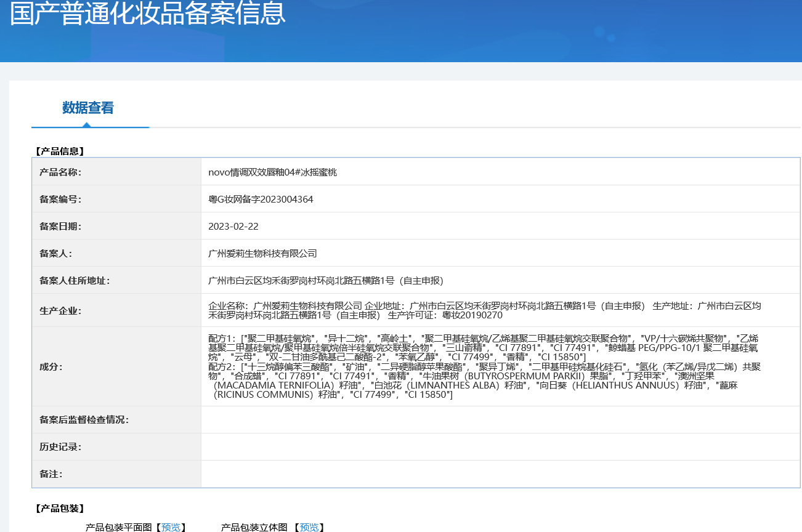Viewport: 802px width, 532px height.
Task: Click the 备案人住所地址 row label
Action: pyautogui.click(x=75, y=281)
